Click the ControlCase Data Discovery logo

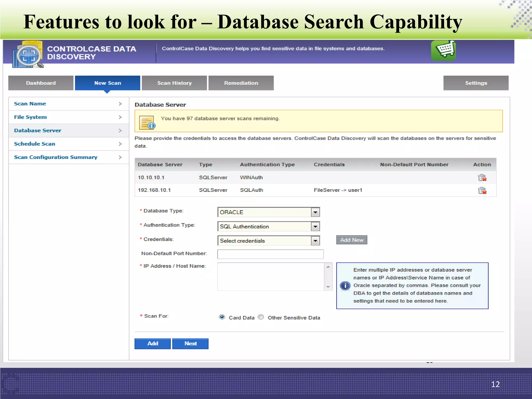pos(28,54)
